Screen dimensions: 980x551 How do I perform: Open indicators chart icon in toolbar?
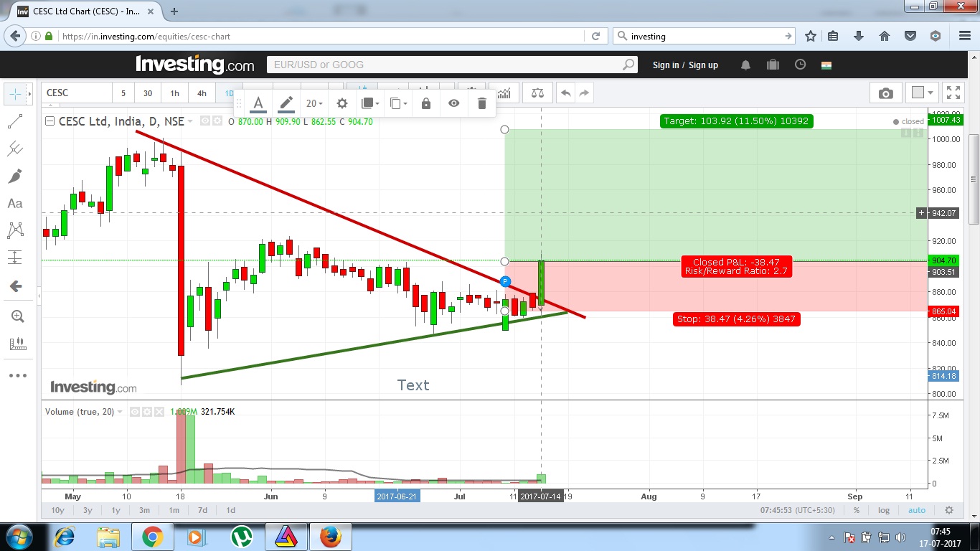pyautogui.click(x=505, y=93)
